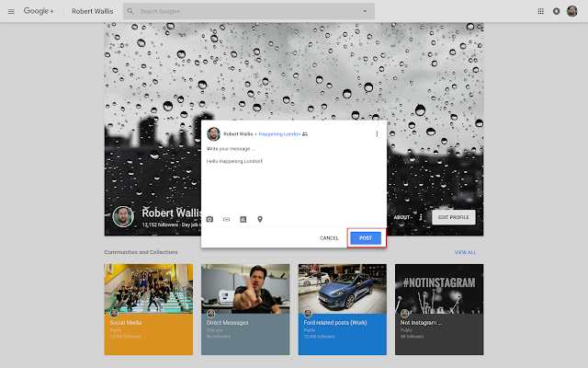This screenshot has height=368, width=588.
Task: Insert a link with the link icon
Action: (226, 219)
